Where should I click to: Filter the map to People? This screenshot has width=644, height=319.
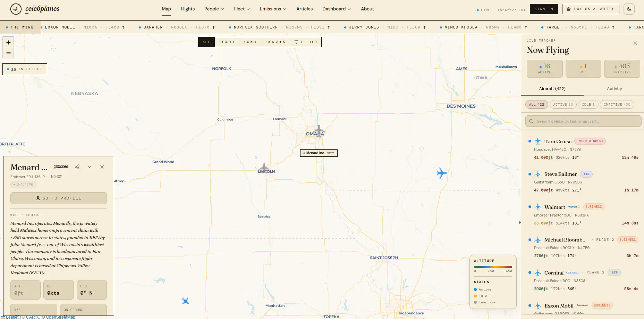tap(227, 42)
